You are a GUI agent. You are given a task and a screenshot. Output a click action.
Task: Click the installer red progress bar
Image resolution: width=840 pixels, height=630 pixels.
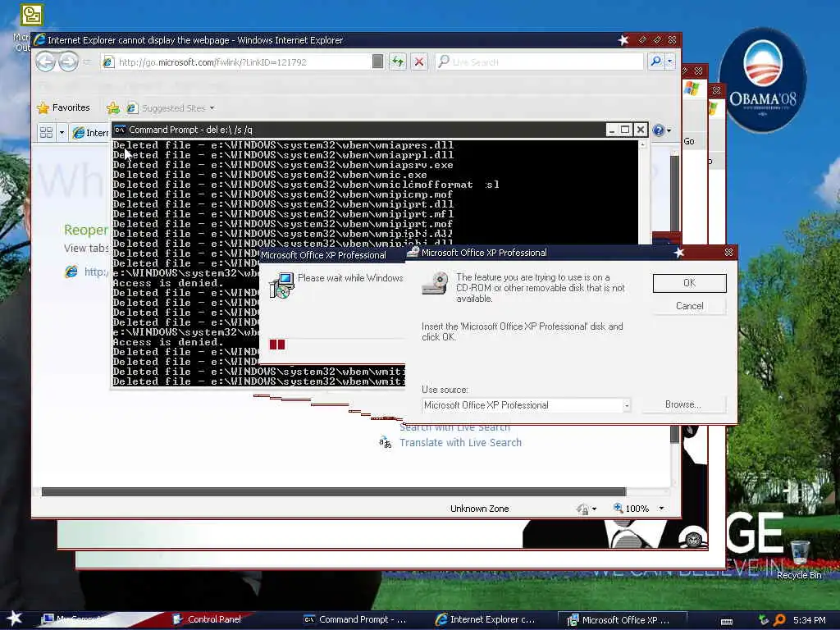(277, 345)
